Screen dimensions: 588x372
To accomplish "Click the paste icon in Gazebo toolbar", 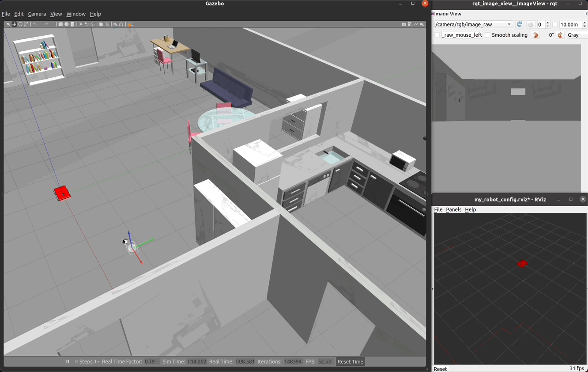I will click(x=107, y=24).
